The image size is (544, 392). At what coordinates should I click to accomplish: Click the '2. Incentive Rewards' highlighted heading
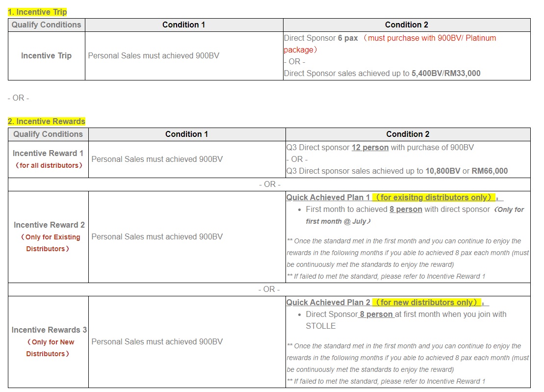47,121
